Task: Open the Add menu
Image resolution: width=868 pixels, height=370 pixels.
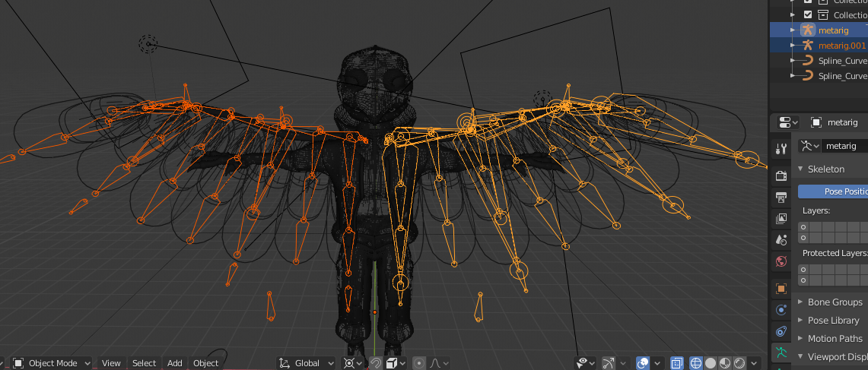Action: [x=175, y=363]
